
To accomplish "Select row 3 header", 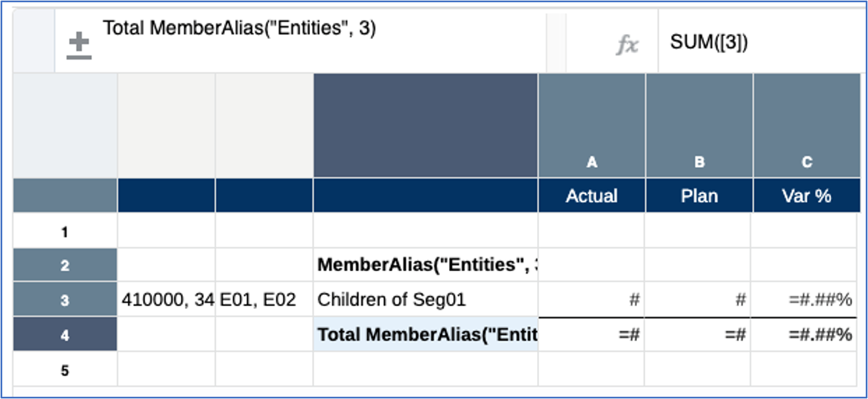I will pos(64,300).
